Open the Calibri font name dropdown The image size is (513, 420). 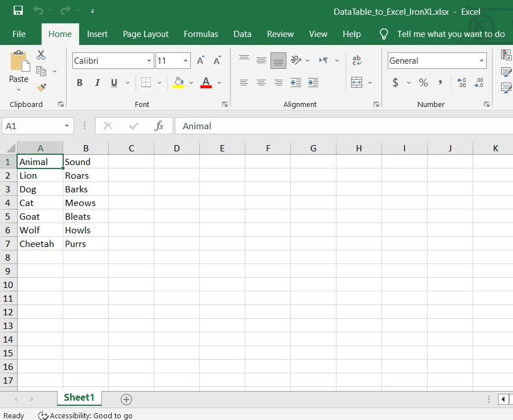149,61
